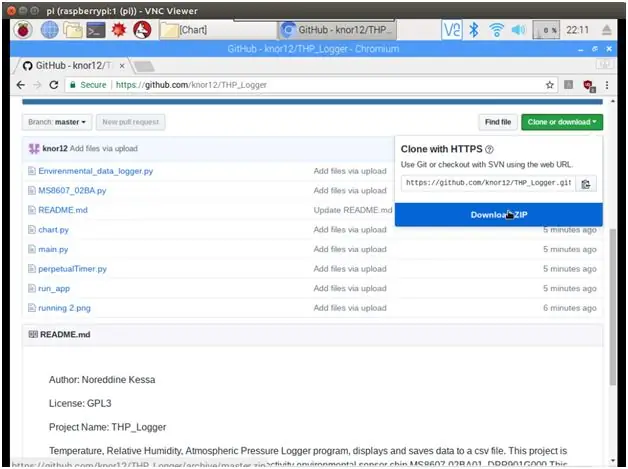This screenshot has width=628, height=469.
Task: Open the perpetualTimer.py file
Action: [x=72, y=269]
